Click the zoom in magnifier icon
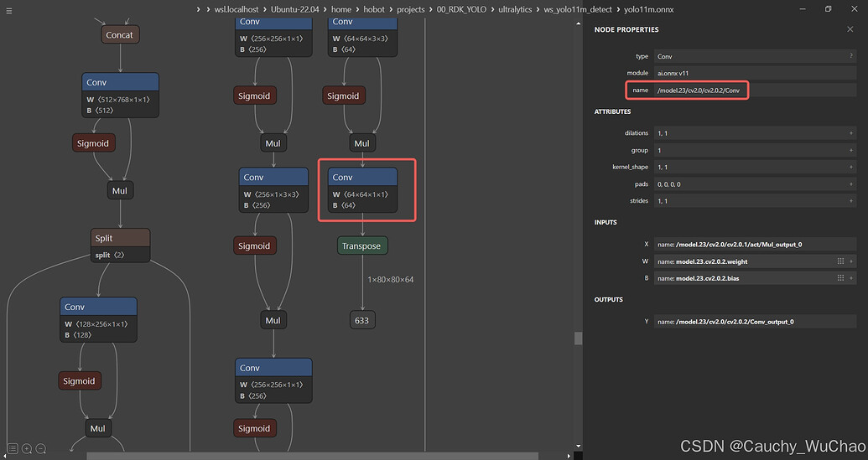 [27, 449]
